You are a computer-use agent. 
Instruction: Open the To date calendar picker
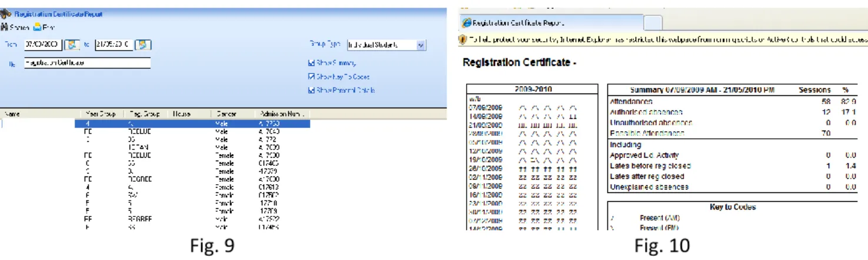[144, 44]
